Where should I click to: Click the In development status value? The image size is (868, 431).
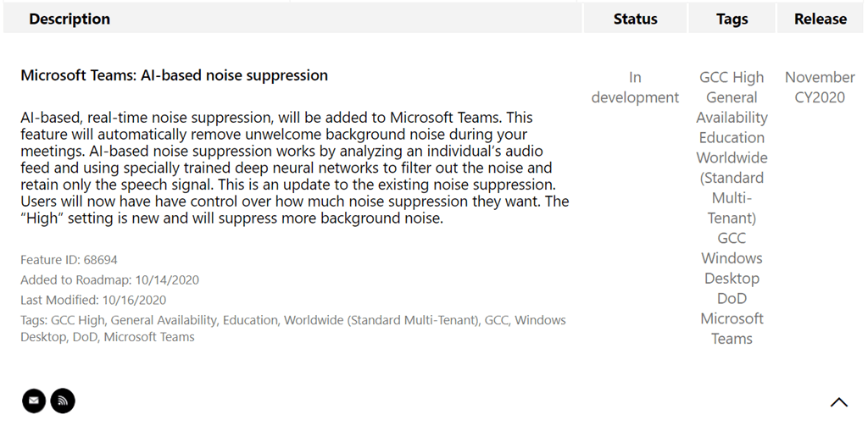pyautogui.click(x=635, y=87)
